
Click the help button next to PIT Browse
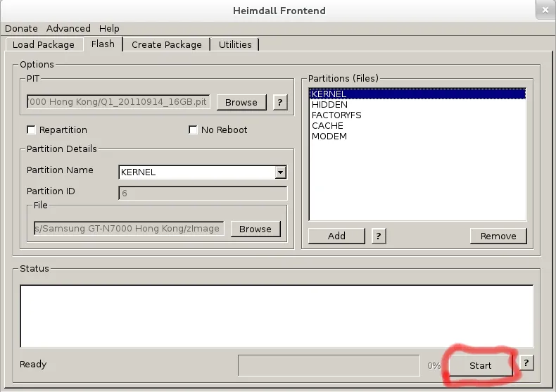pyautogui.click(x=279, y=102)
